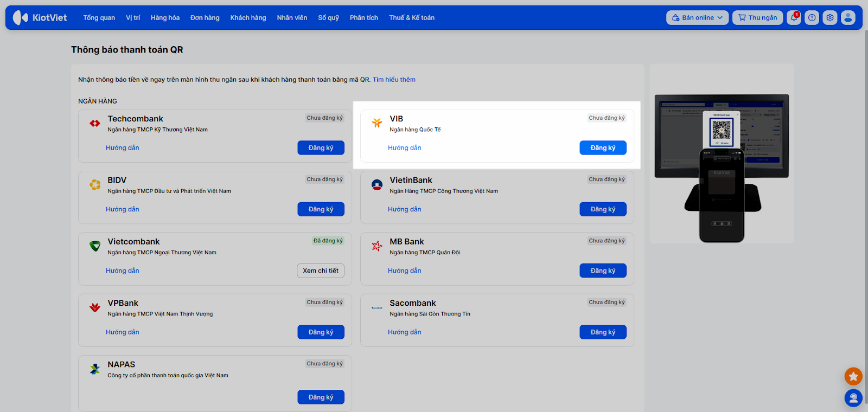868x412 pixels.
Task: Open MB Bank Hướng dẫn guide link
Action: (405, 271)
